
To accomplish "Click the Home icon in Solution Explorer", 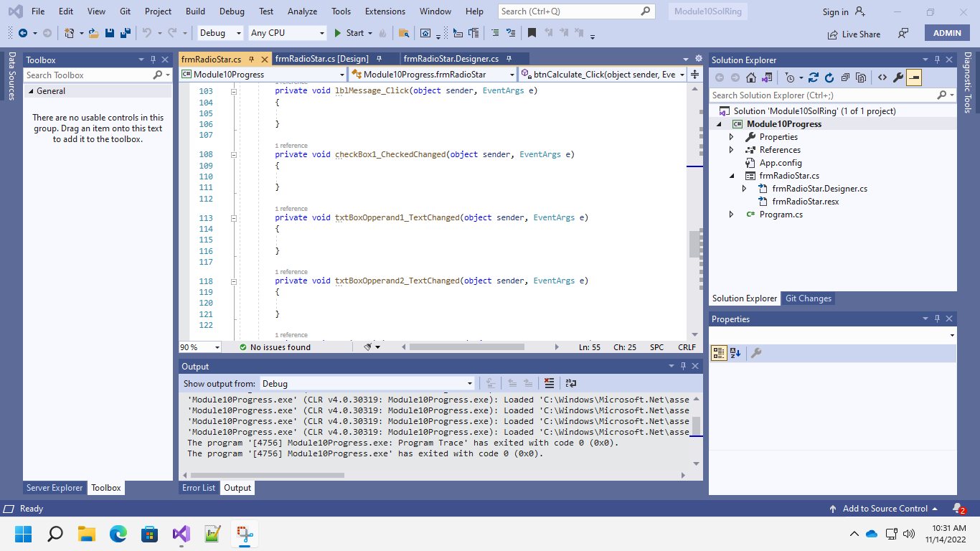I will pos(751,77).
